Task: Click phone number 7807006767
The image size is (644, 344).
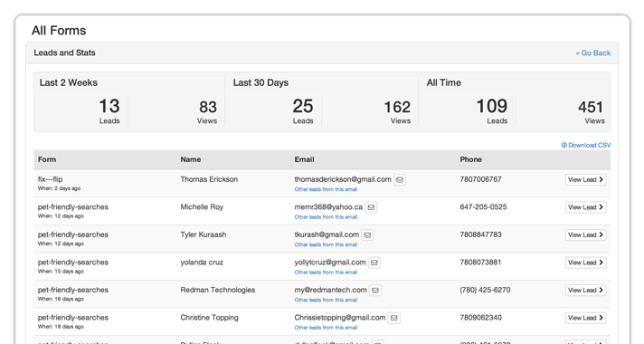Action: tap(480, 179)
